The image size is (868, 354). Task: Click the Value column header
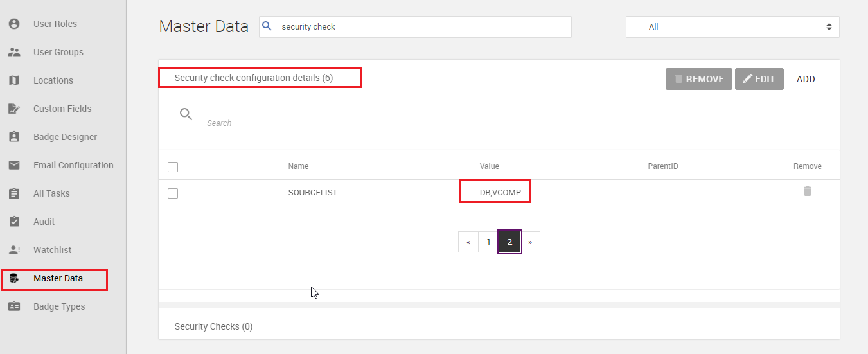point(489,166)
